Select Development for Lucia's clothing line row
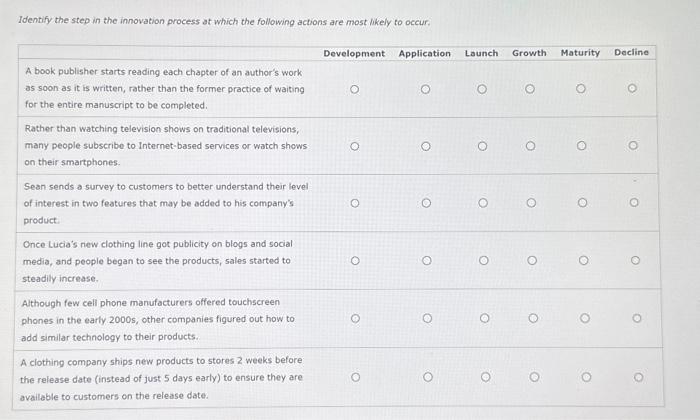This screenshot has width=700, height=420. pyautogui.click(x=355, y=260)
